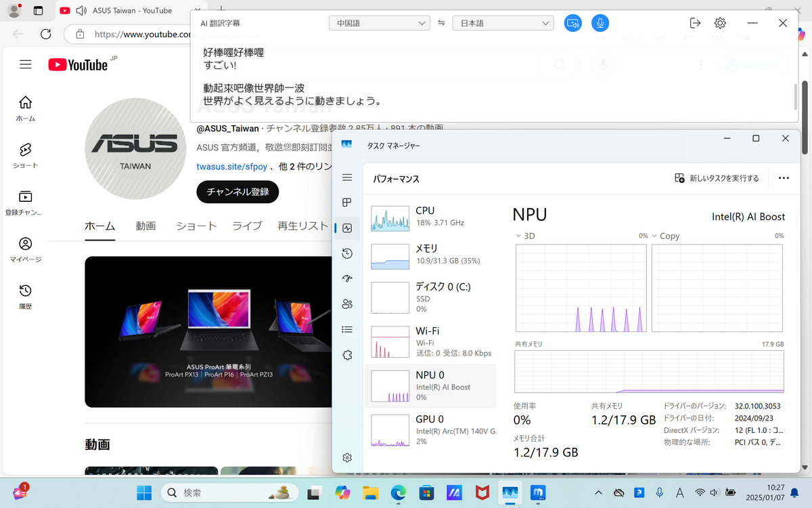The width and height of the screenshot is (812, 508).
Task: Toggle microphone input in AI subtitles
Action: tap(600, 23)
